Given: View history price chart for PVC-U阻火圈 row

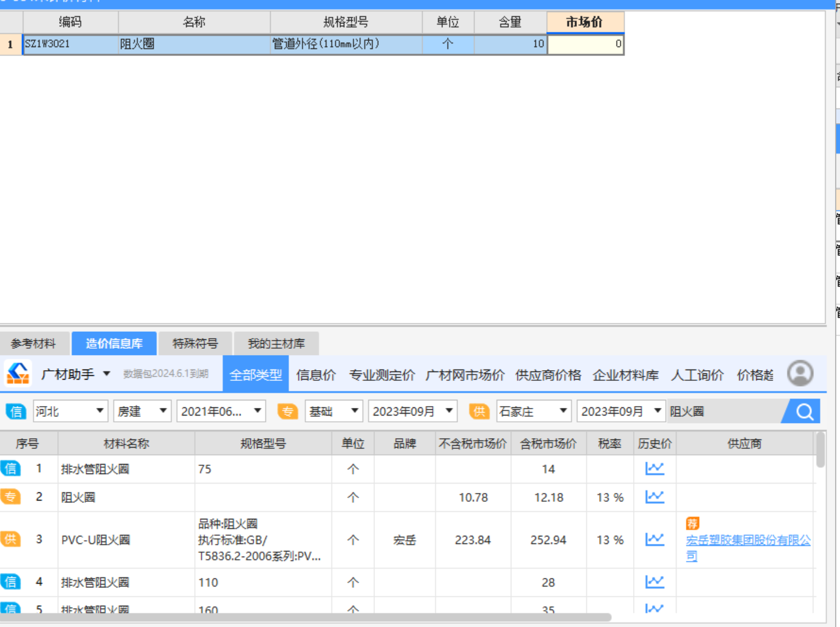Looking at the screenshot, I should click(654, 539).
